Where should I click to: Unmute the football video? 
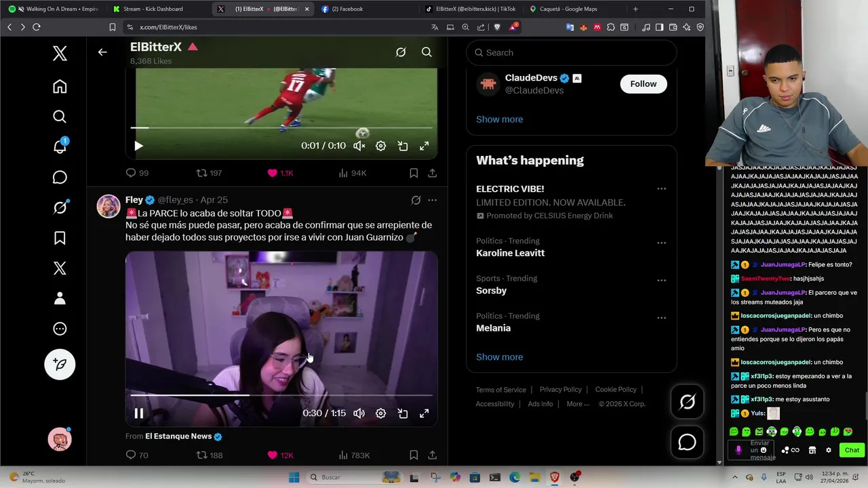359,146
